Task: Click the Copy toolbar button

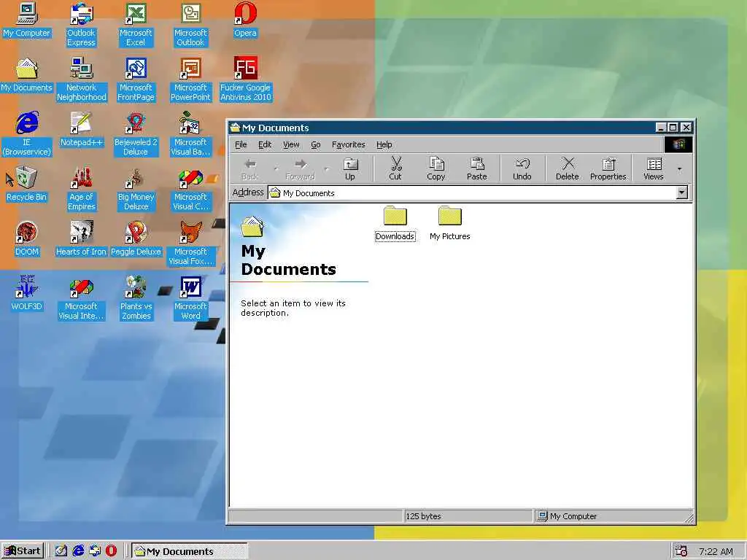Action: click(436, 168)
